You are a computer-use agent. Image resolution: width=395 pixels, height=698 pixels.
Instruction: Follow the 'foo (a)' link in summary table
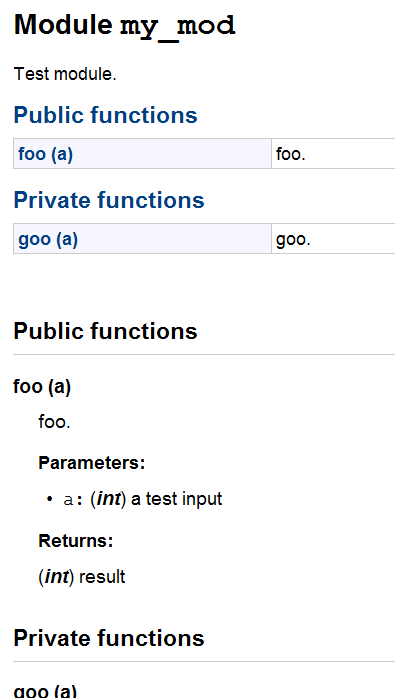pos(45,154)
